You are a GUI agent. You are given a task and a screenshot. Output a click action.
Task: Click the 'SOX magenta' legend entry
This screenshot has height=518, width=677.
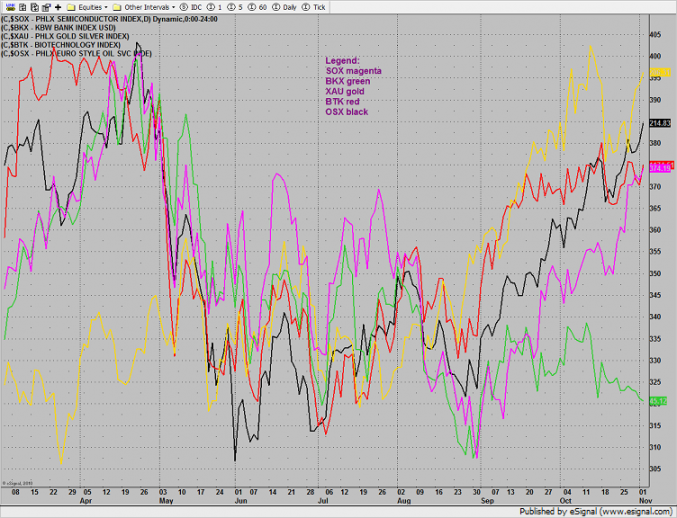point(354,71)
